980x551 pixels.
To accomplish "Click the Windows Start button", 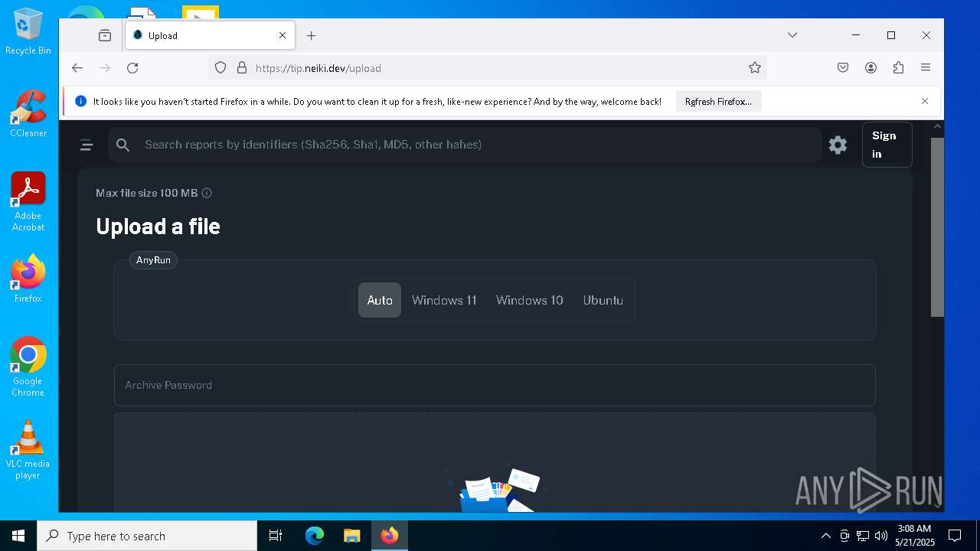I will [x=18, y=536].
